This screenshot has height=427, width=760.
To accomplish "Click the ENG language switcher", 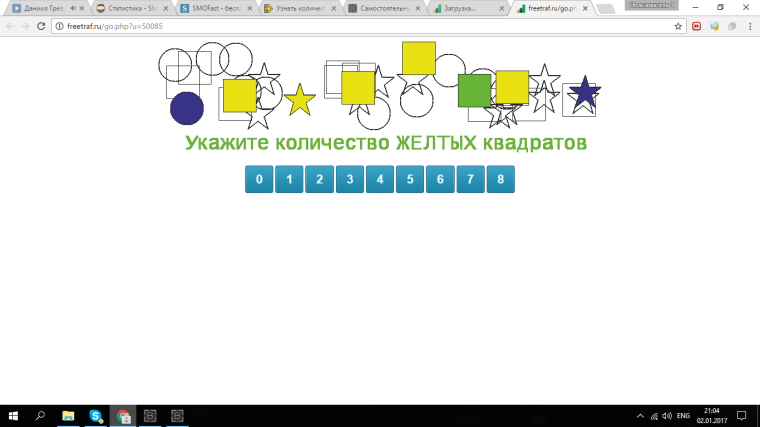I will coord(684,415).
